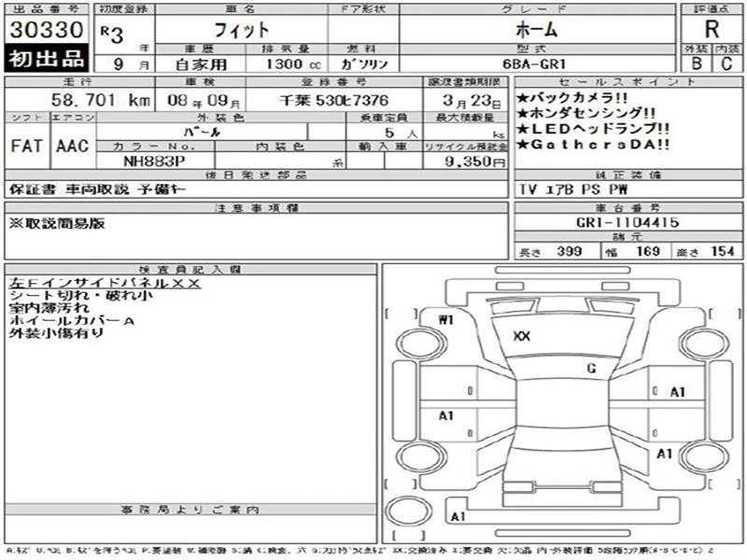Click the 左Fインサイドパネル inspector note
Screen dimensions: 747x560
(103, 282)
